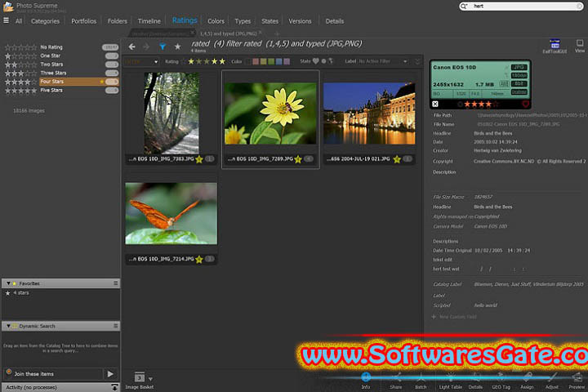Viewport: 588px width, 392px height.
Task: Switch to Versions tab
Action: tap(300, 21)
